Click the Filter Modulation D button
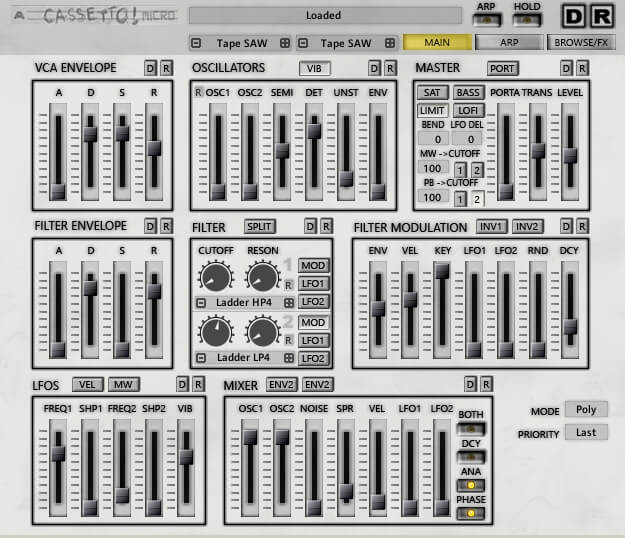 click(x=566, y=226)
